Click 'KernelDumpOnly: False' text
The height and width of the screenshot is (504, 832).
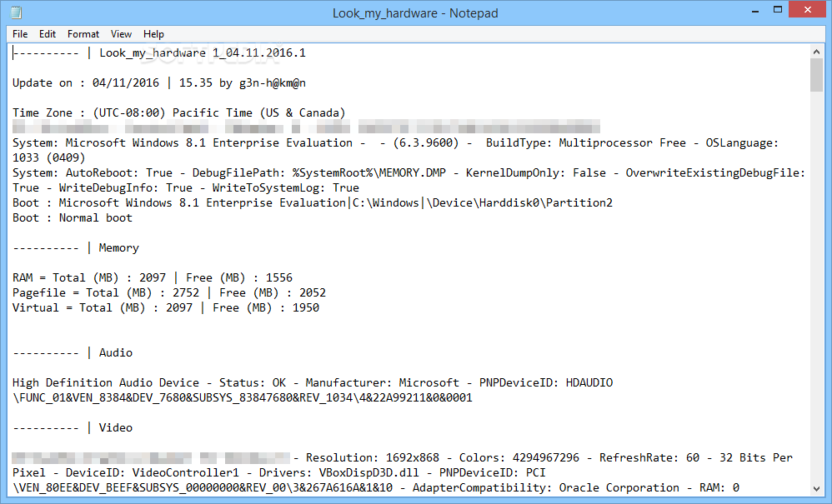(536, 172)
